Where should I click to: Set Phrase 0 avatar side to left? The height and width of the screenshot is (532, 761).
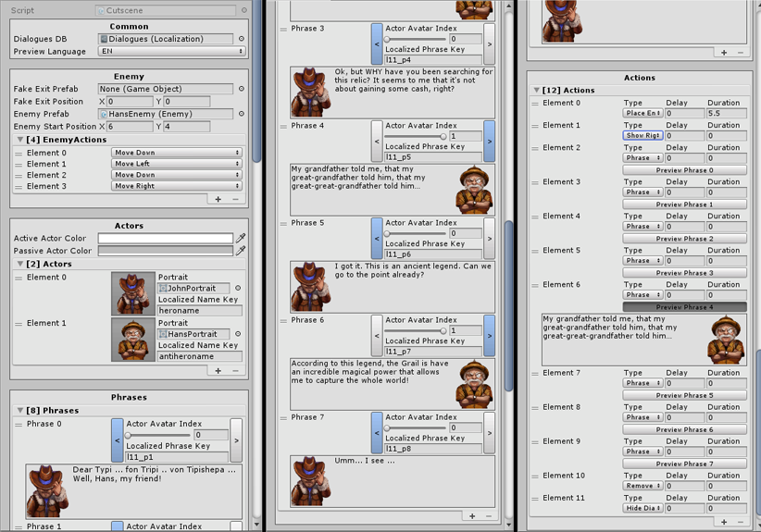[x=118, y=440]
